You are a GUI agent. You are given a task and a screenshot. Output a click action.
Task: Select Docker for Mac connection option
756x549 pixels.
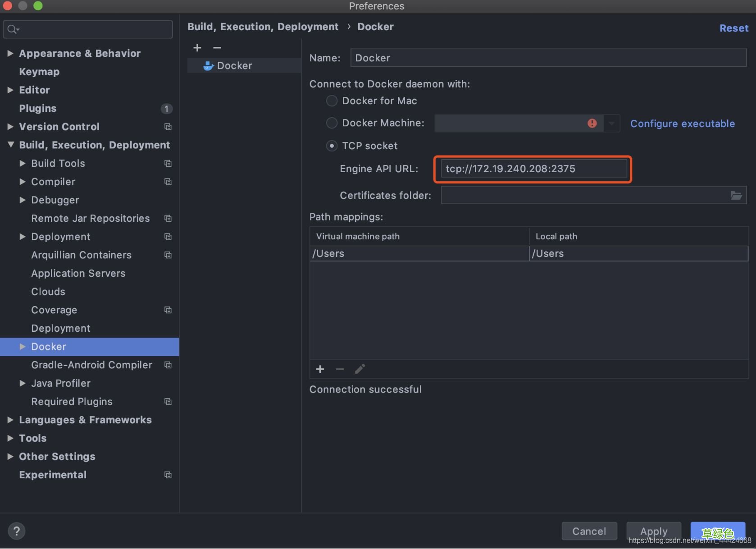pyautogui.click(x=332, y=101)
